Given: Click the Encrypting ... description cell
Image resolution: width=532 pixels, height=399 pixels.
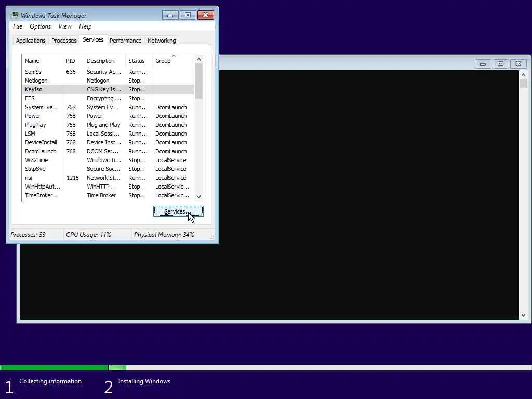Looking at the screenshot, I should [104, 98].
